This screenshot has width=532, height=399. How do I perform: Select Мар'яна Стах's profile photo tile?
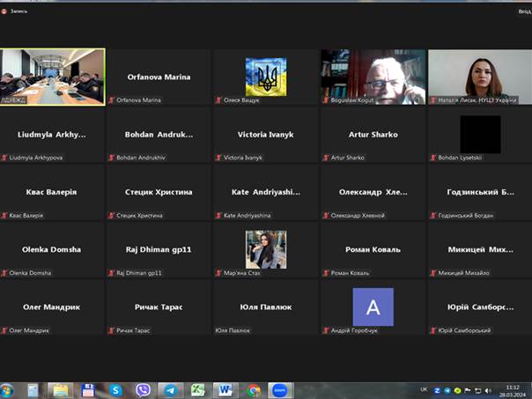point(266,248)
